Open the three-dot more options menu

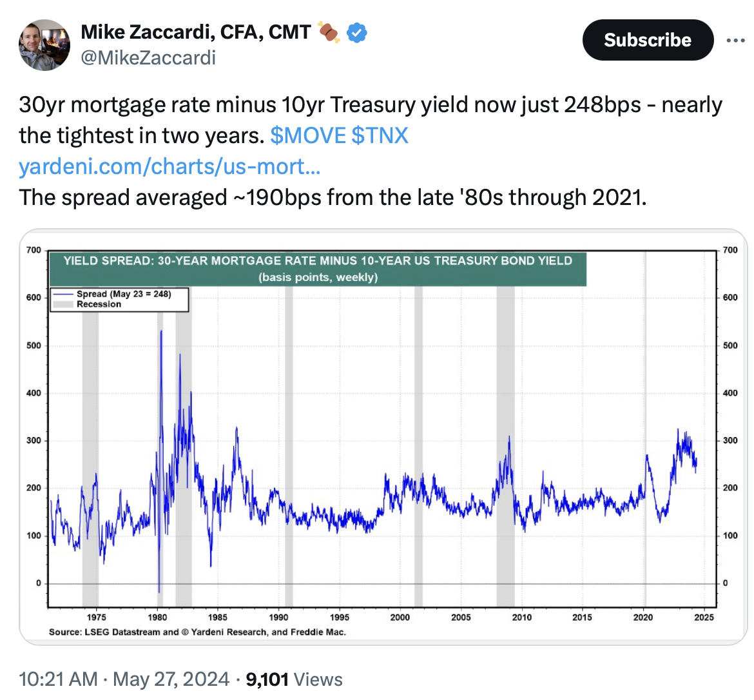[x=735, y=41]
